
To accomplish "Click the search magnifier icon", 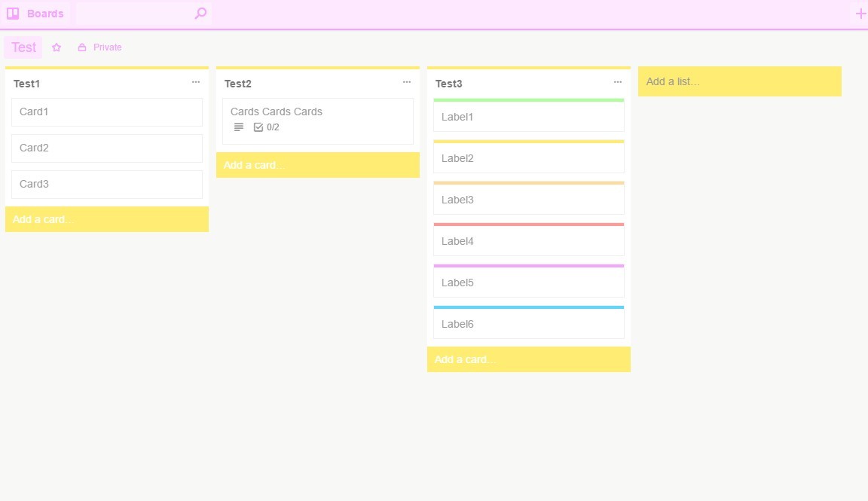I will coord(200,13).
